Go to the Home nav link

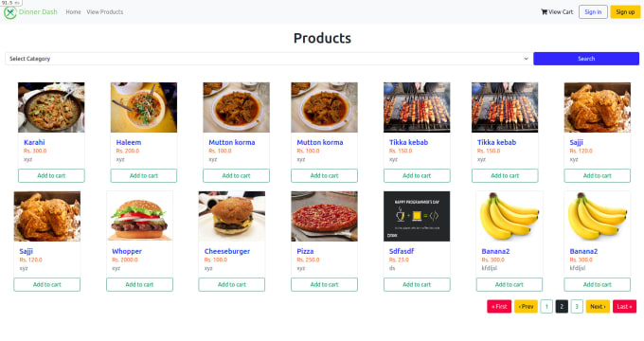tap(73, 12)
